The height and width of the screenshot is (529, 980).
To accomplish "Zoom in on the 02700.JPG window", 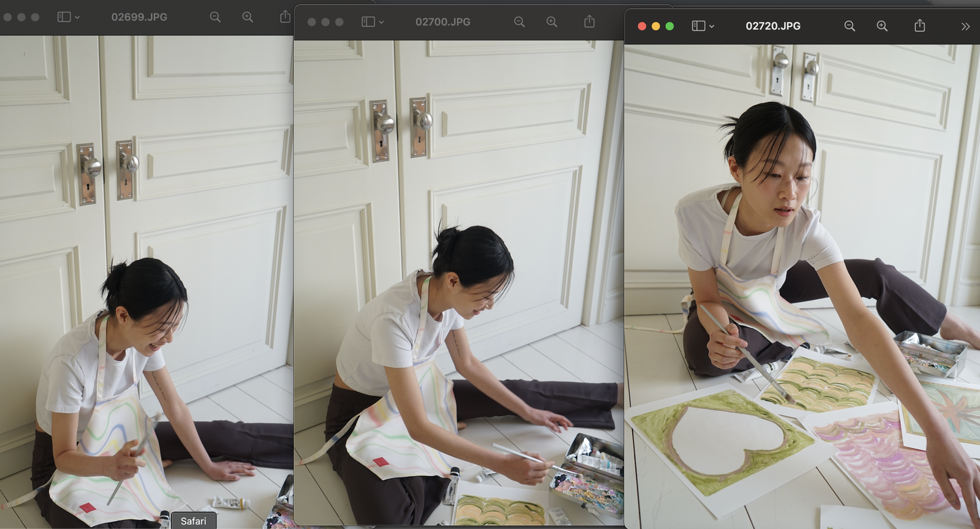I will pyautogui.click(x=552, y=22).
